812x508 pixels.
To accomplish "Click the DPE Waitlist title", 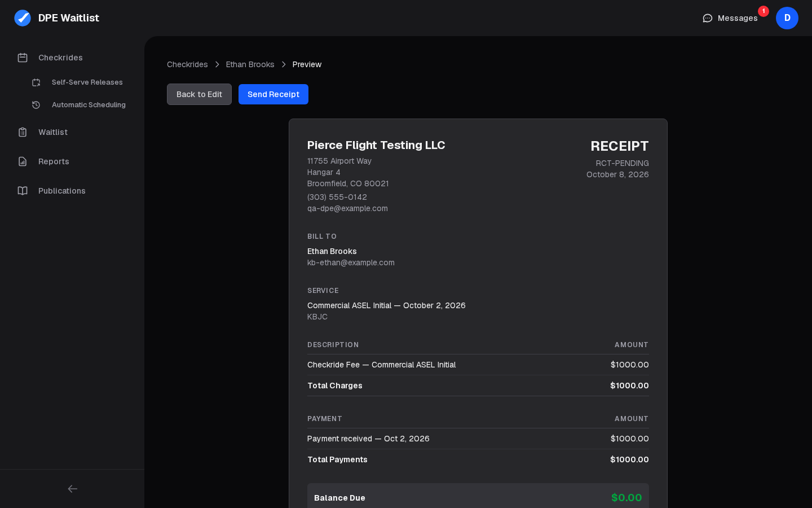I will click(69, 18).
